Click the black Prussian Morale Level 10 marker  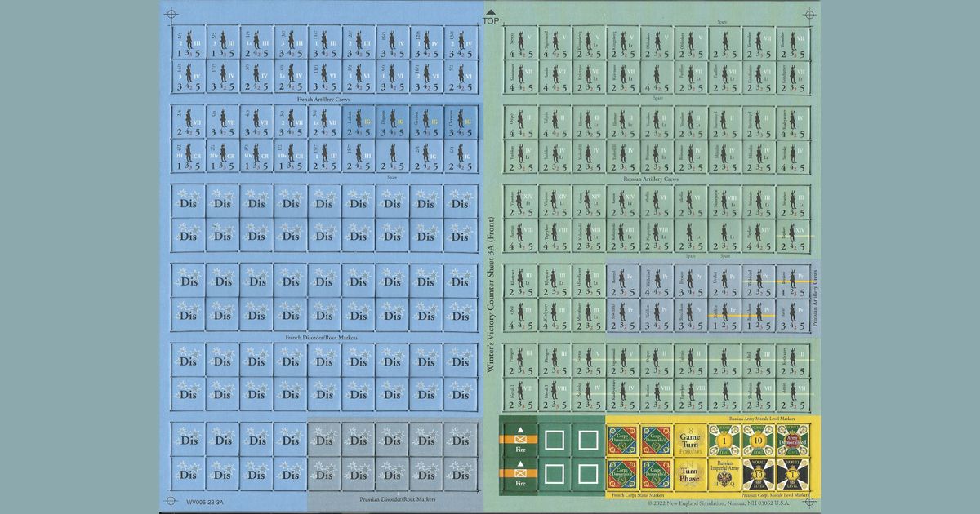[758, 475]
